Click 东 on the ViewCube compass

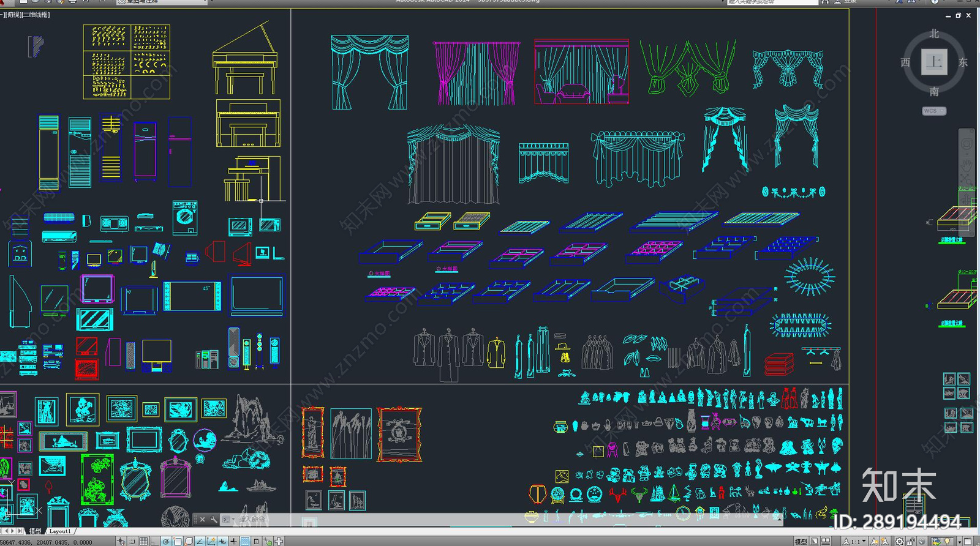(x=963, y=62)
